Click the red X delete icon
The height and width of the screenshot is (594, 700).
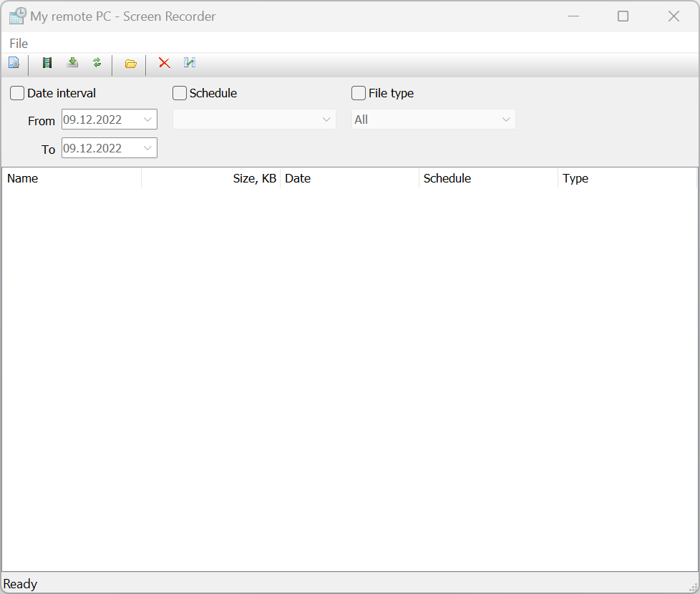[165, 63]
